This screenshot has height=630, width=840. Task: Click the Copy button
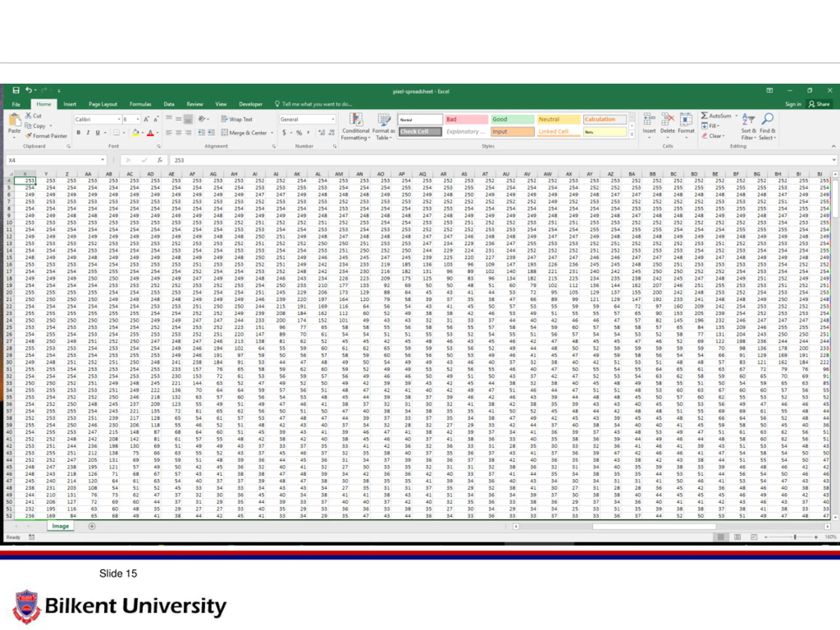point(35,126)
